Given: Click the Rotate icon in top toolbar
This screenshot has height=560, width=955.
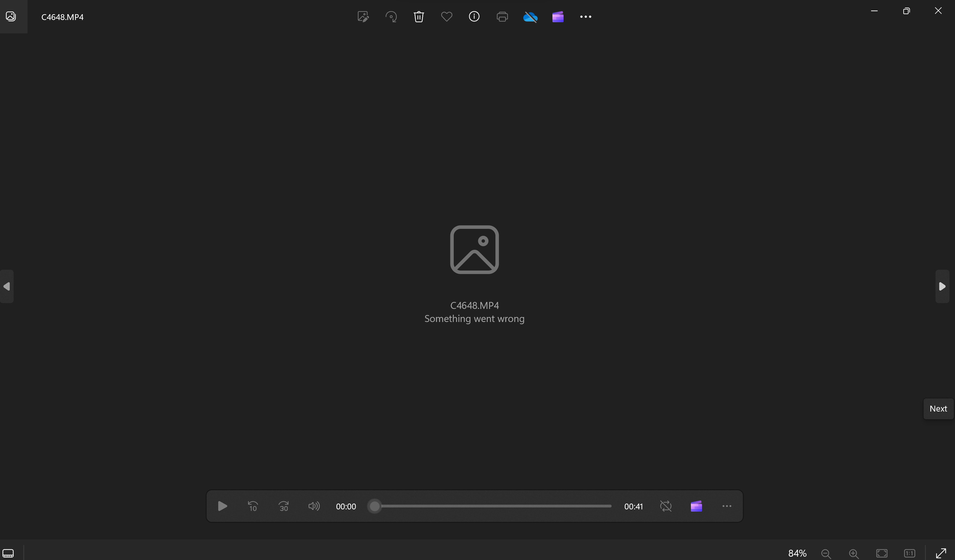Looking at the screenshot, I should [x=391, y=17].
